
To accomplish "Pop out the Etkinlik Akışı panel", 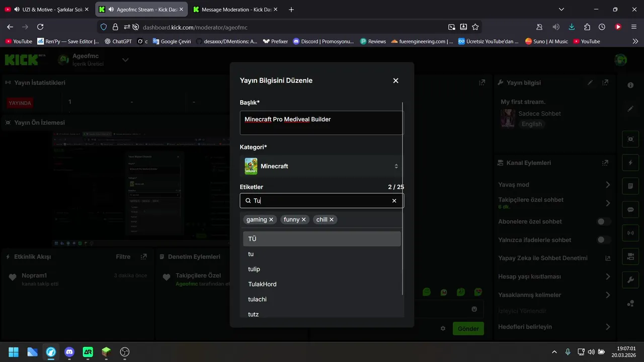I will click(x=144, y=256).
